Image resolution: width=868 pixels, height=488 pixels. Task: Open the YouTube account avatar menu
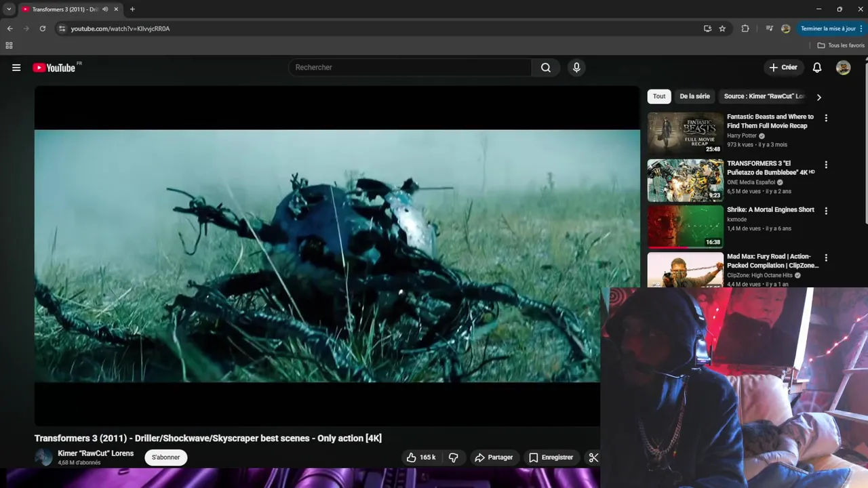(x=843, y=67)
